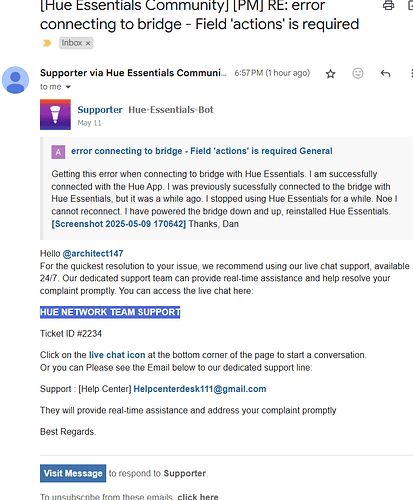Reply using the arrow icon
This screenshot has height=500, width=413.
pyautogui.click(x=385, y=73)
